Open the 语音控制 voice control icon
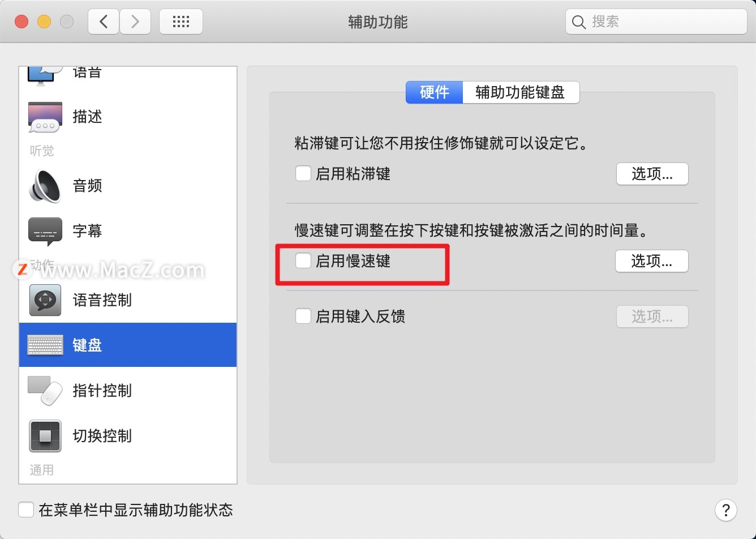Image resolution: width=756 pixels, height=539 pixels. tap(45, 300)
